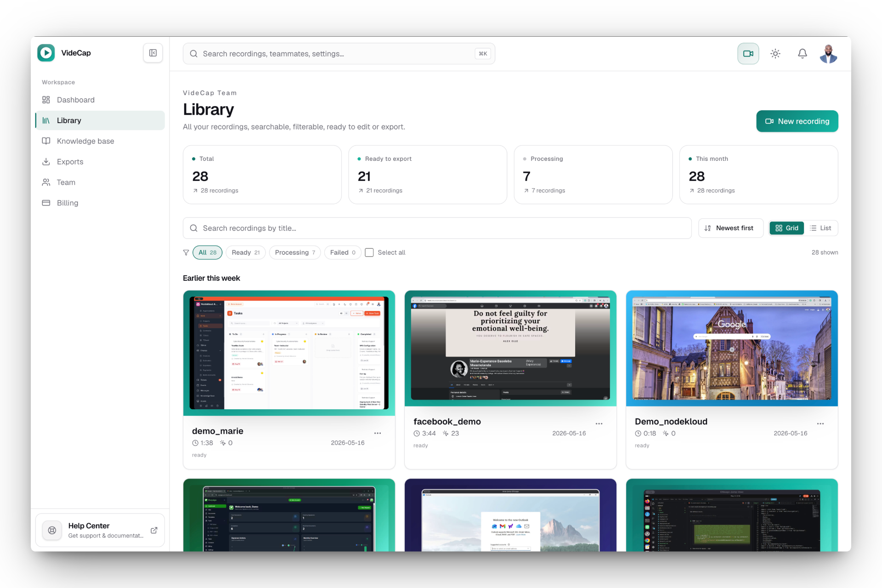Open the dark dashboard recording thumbnail
Viewport: 882px width, 588px height.
[x=289, y=515]
